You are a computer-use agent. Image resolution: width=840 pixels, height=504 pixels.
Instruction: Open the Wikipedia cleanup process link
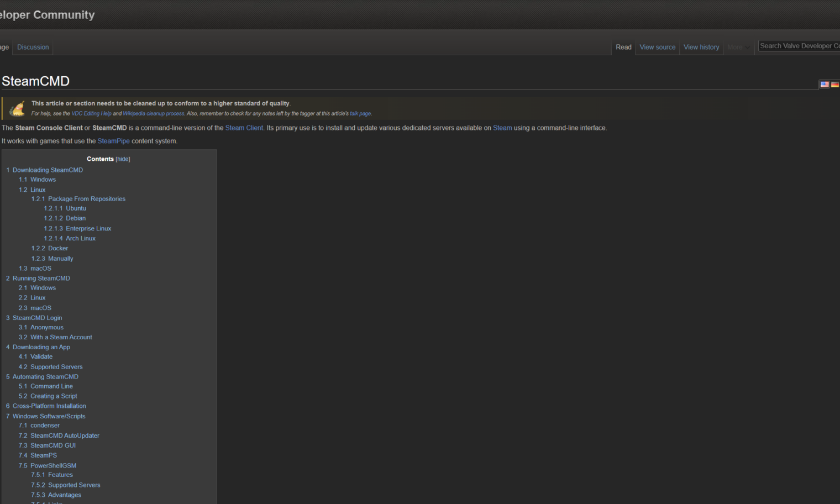154,114
